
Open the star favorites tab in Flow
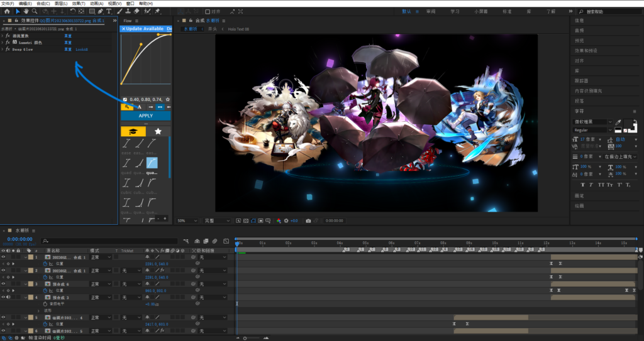pyautogui.click(x=158, y=131)
